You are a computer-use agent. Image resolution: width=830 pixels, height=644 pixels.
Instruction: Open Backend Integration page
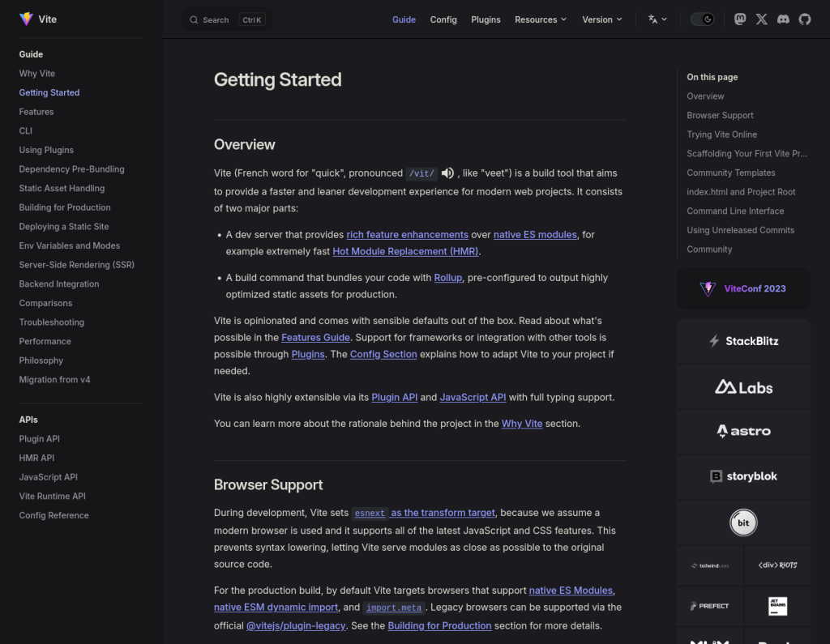pos(58,284)
